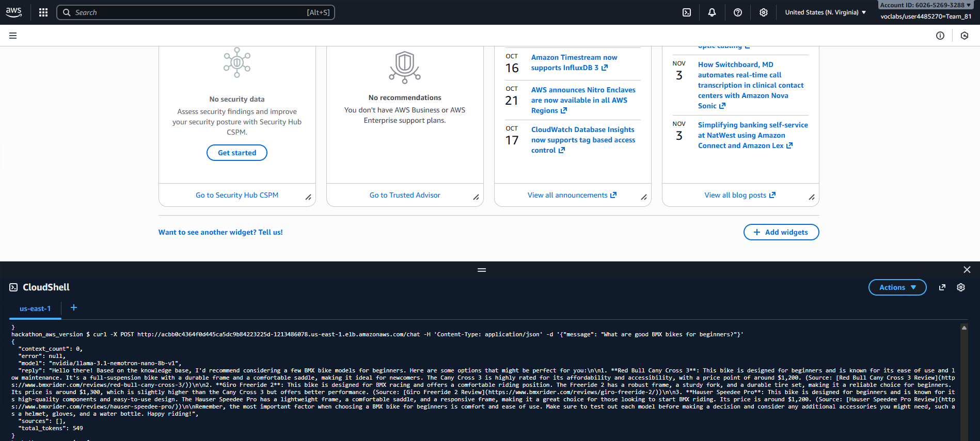Click Get started for Security Hub
This screenshot has height=441, width=980.
(237, 153)
